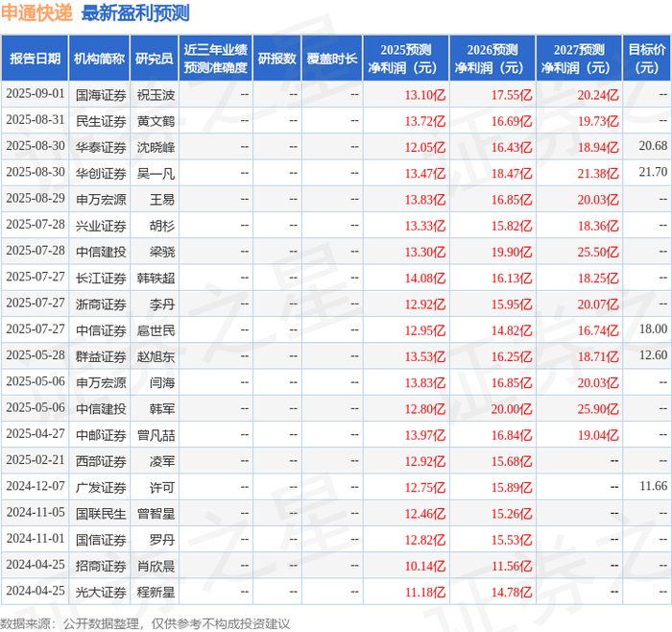Click the 目标价 column header
Image resolution: width=672 pixels, height=632 pixels.
647,59
